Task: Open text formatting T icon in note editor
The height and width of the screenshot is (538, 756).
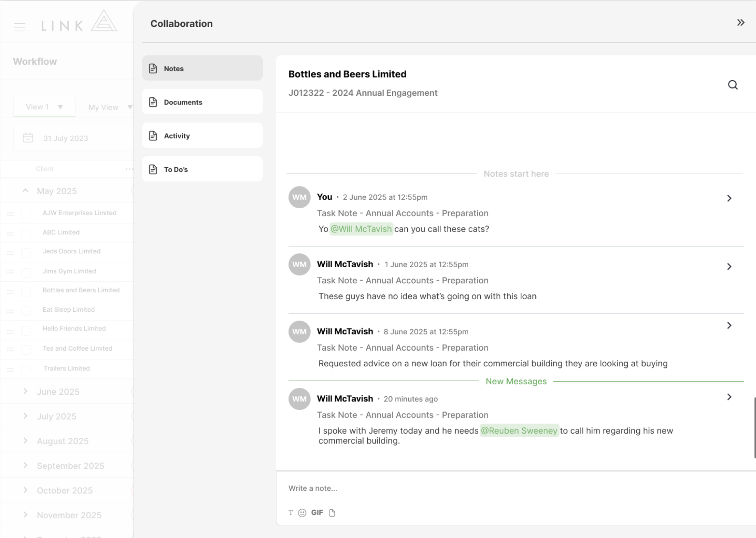Action: (290, 513)
